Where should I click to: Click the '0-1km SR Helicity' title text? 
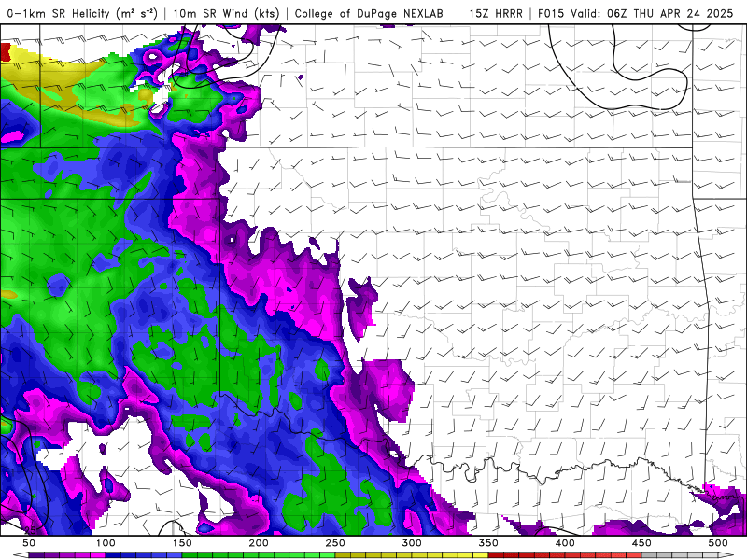(x=59, y=13)
